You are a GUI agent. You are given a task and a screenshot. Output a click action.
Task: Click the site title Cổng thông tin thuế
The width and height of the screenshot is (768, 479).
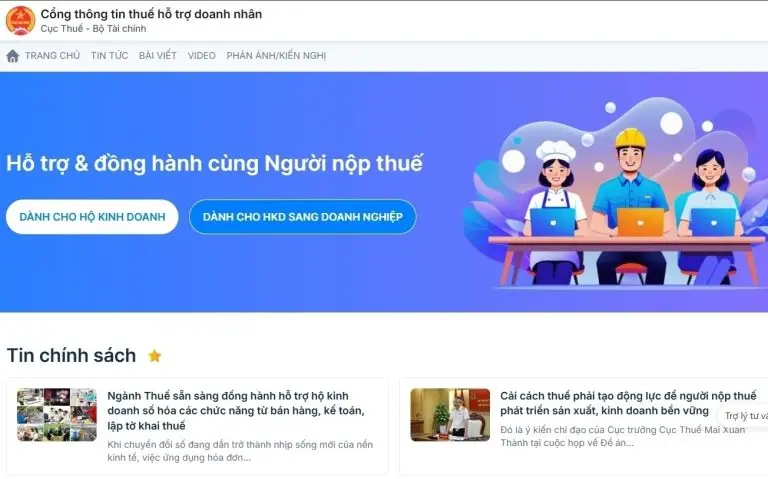[x=151, y=14]
